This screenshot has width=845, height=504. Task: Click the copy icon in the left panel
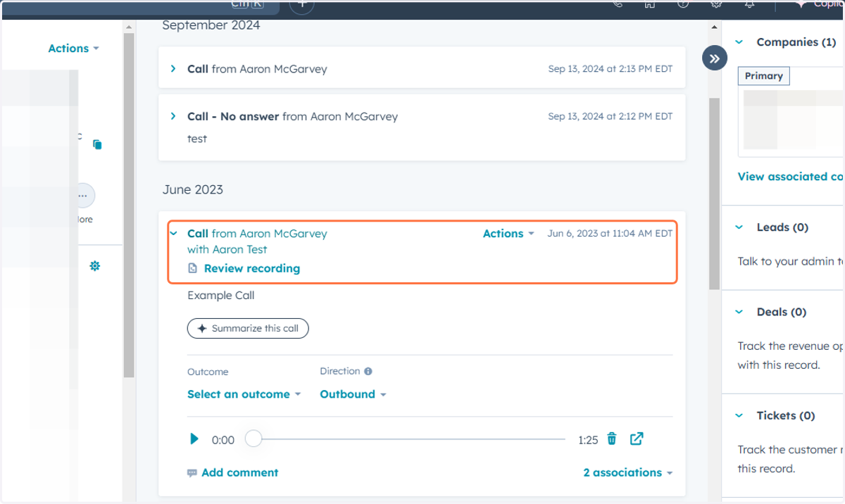point(97,144)
